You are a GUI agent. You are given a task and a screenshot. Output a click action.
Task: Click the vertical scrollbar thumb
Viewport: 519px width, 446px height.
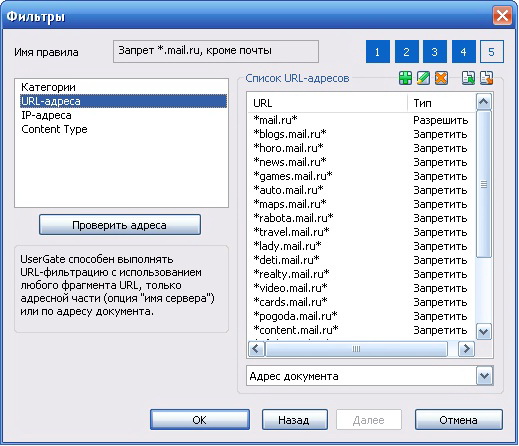(x=484, y=184)
